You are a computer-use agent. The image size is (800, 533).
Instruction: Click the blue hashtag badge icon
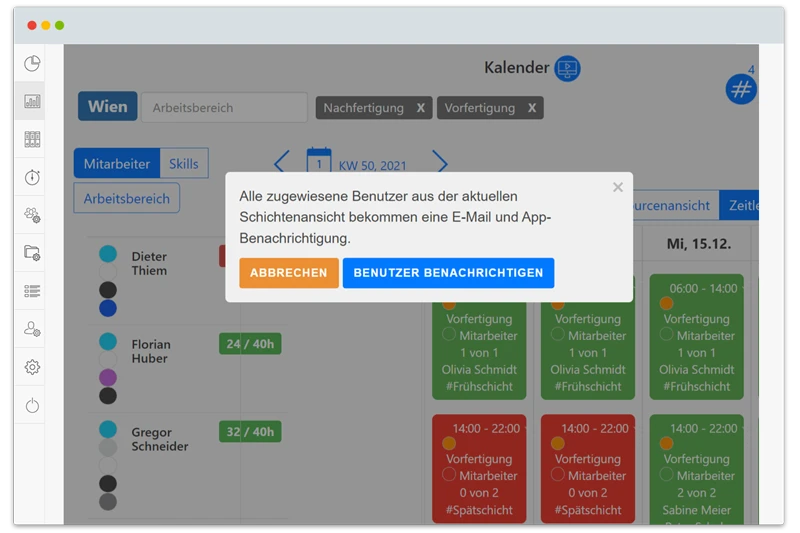click(741, 89)
